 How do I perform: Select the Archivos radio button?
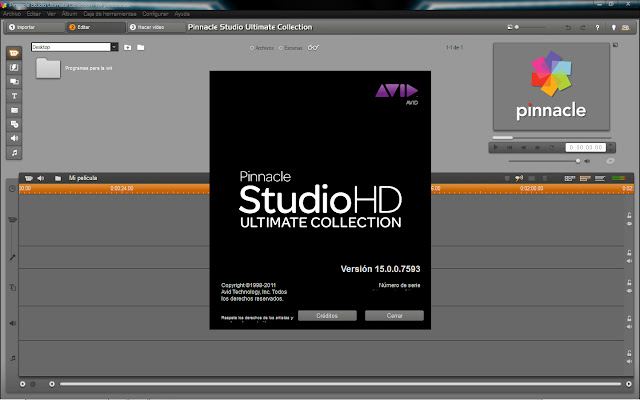(252, 48)
